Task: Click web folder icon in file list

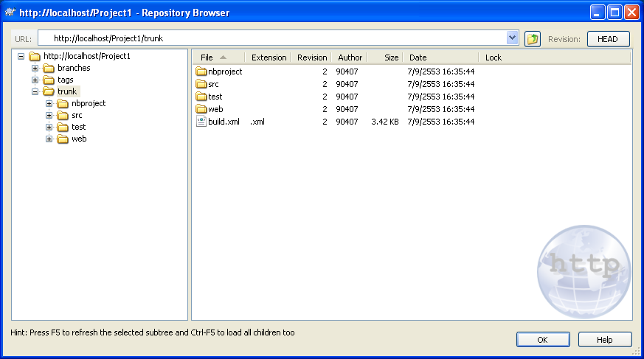Action: (201, 109)
